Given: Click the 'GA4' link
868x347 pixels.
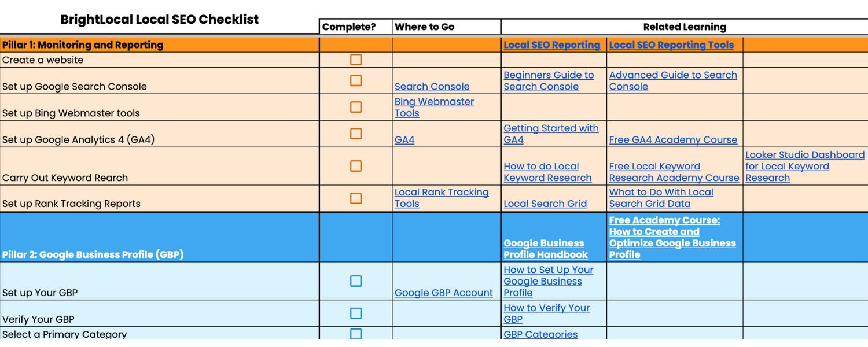Looking at the screenshot, I should point(404,139).
